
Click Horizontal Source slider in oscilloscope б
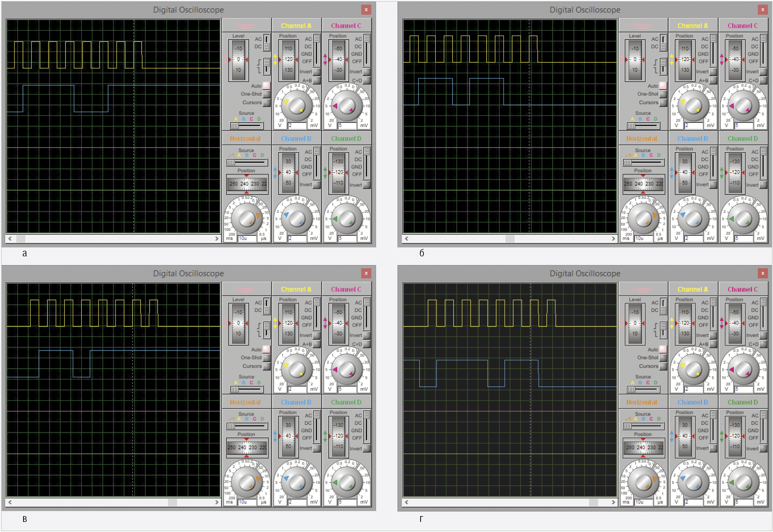point(643,163)
